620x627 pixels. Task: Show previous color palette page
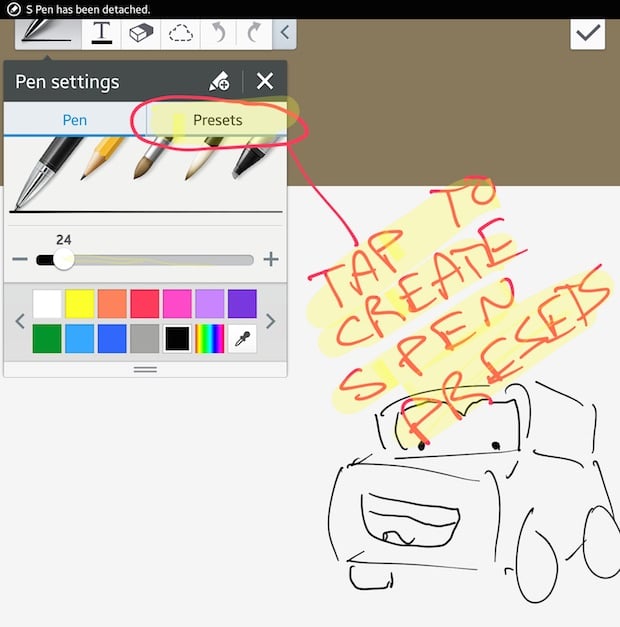coord(18,321)
